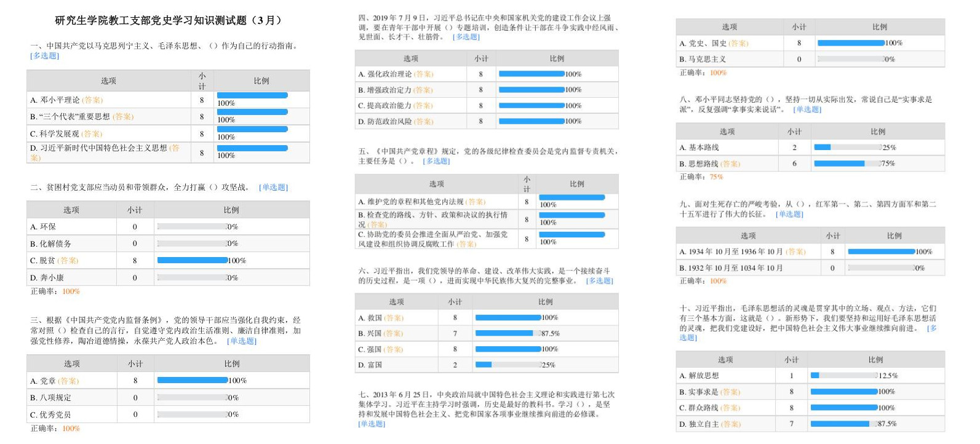Image resolution: width=980 pixels, height=444 pixels.
Task: Click the 100% bar beside 脱贫
Action: (193, 260)
